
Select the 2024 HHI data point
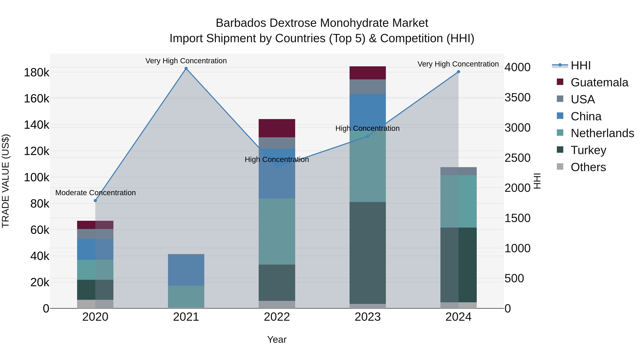458,72
